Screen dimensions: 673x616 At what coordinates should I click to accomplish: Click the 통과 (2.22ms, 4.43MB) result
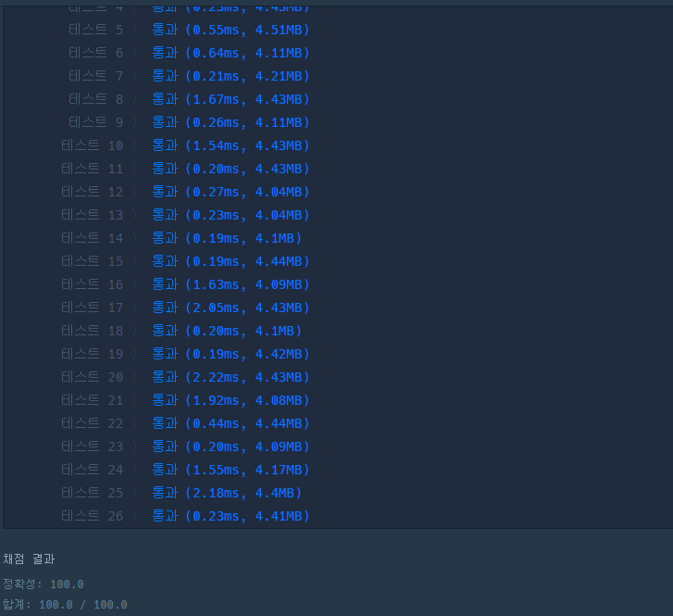[x=231, y=377]
